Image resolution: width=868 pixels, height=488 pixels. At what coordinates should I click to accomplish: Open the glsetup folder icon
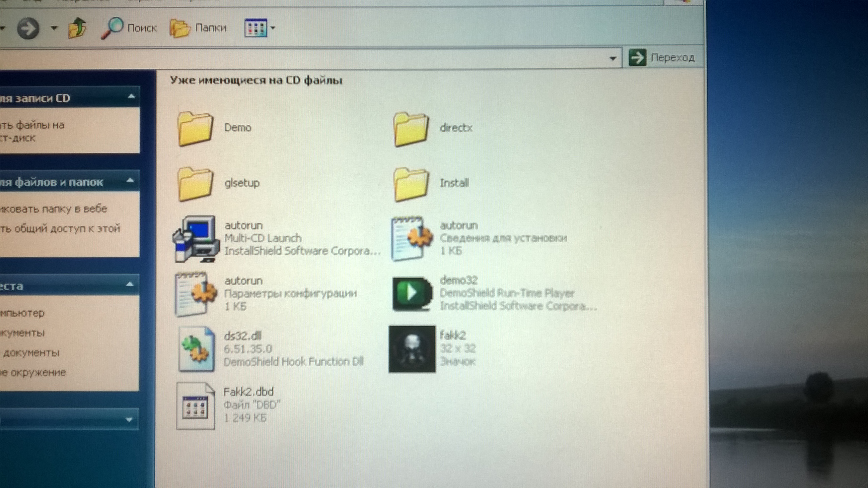[x=196, y=184]
